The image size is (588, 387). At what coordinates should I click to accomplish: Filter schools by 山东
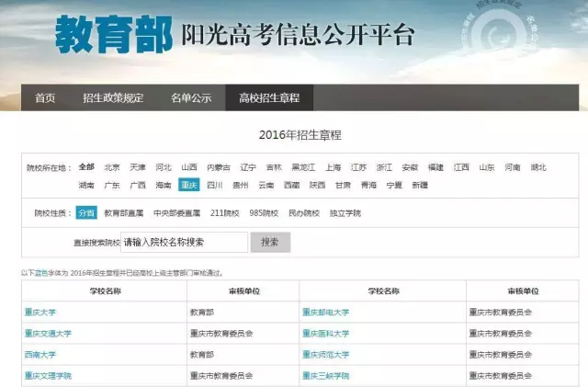(487, 167)
